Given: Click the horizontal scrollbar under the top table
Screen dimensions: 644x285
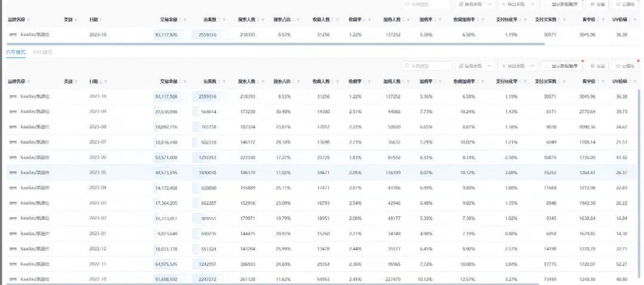Looking at the screenshot, I should 275,44.
